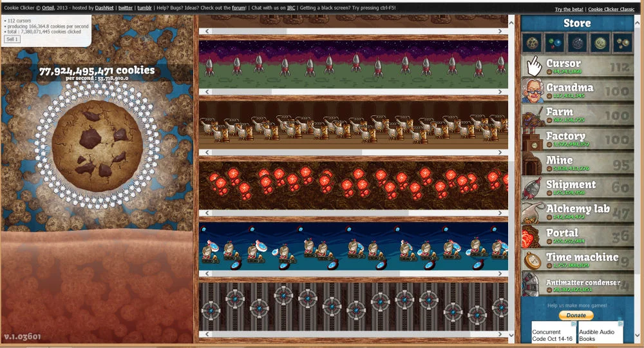This screenshot has width=644, height=348.
Task: Click left arrow of portal row scrollbar
Action: [207, 213]
